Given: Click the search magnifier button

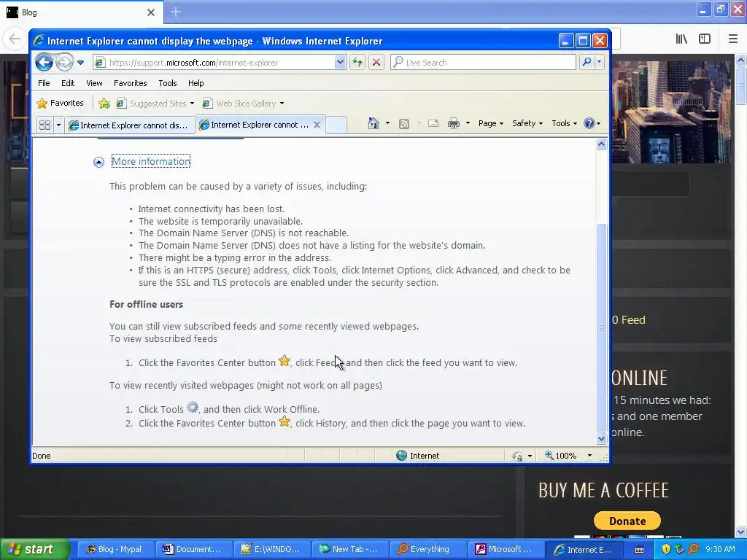Looking at the screenshot, I should tap(587, 63).
